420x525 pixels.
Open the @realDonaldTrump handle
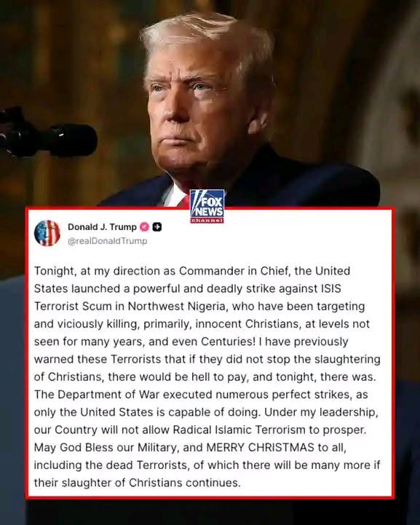click(x=108, y=241)
